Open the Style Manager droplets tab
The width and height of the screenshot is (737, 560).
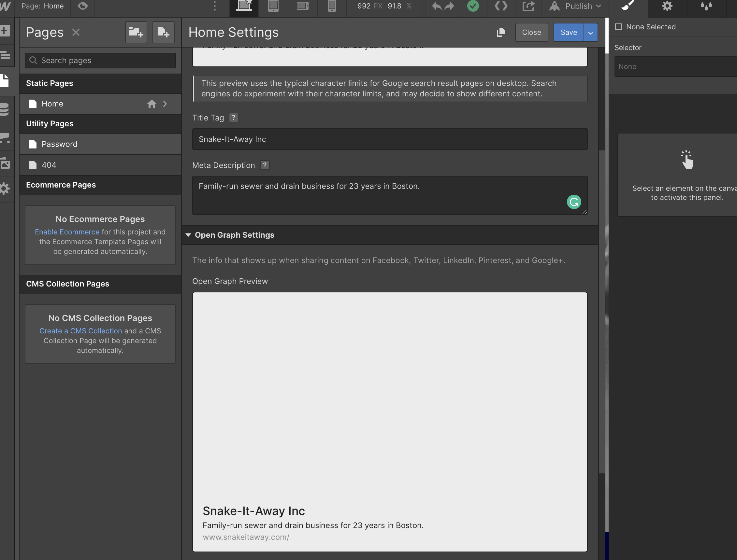706,6
